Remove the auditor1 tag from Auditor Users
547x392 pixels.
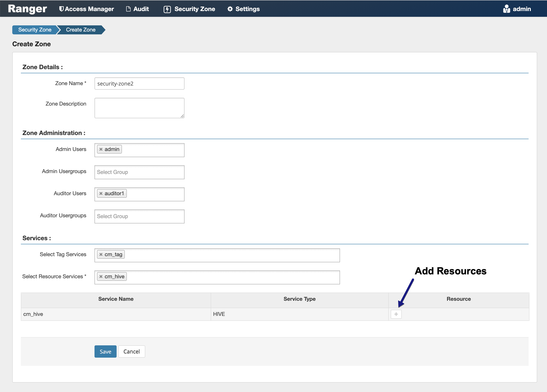click(101, 194)
